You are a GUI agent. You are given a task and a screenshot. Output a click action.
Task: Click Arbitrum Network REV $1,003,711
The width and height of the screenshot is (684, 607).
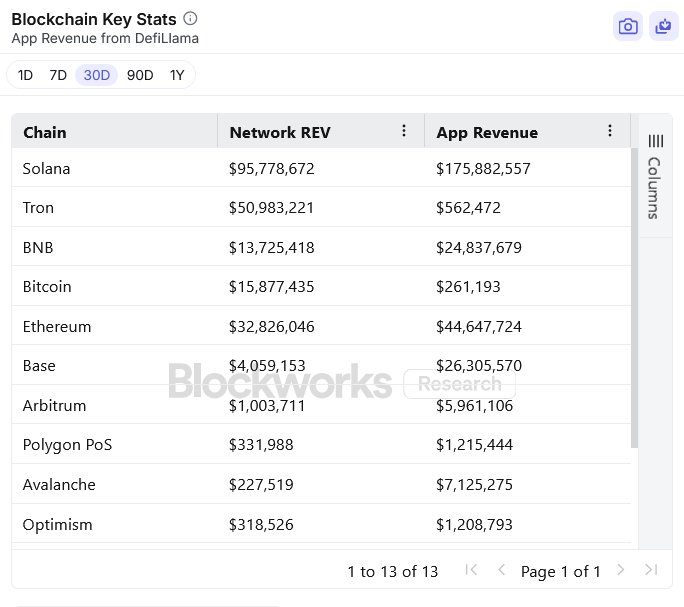coord(267,406)
